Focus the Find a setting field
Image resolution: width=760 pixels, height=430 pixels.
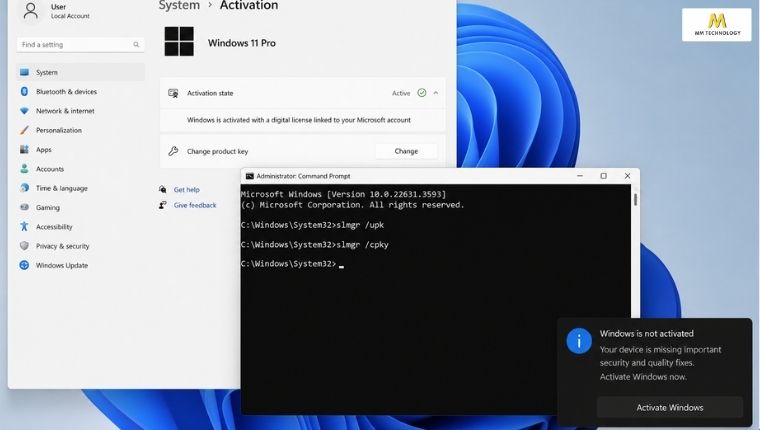click(80, 45)
